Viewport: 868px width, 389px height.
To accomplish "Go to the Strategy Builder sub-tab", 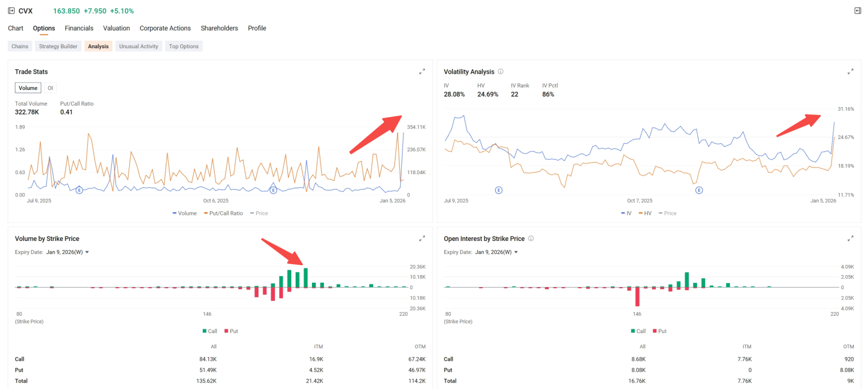I will point(58,47).
